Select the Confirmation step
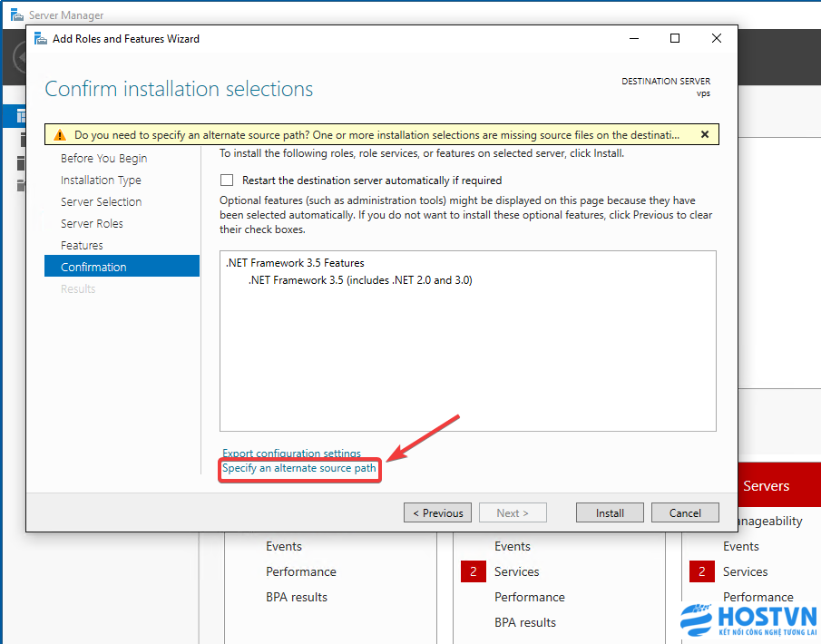The height and width of the screenshot is (644, 821). click(122, 267)
